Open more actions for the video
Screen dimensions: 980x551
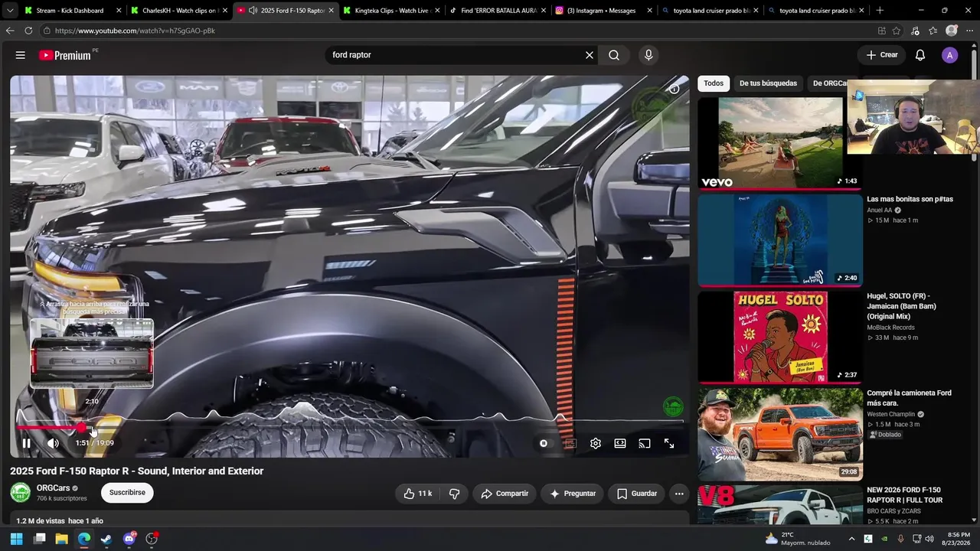679,494
